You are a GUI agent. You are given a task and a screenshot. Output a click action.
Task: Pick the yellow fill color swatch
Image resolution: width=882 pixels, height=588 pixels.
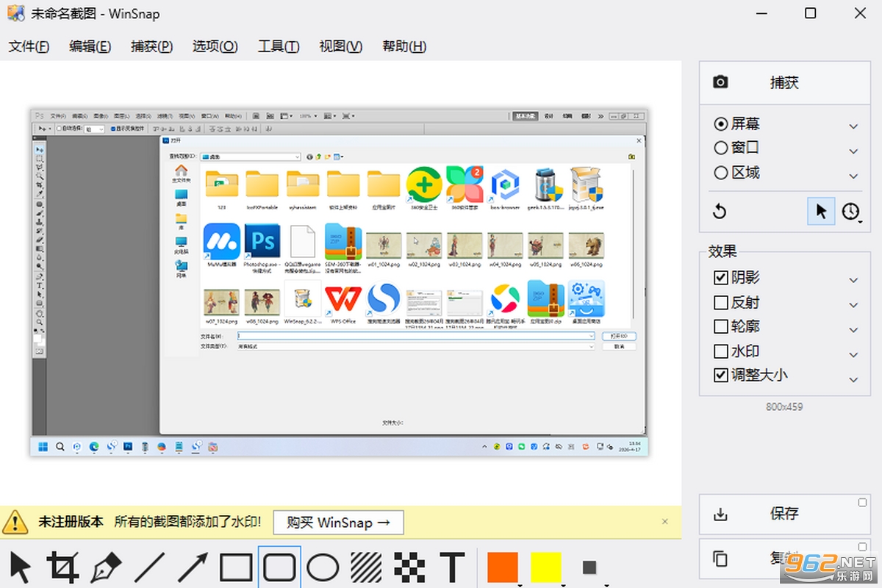546,567
